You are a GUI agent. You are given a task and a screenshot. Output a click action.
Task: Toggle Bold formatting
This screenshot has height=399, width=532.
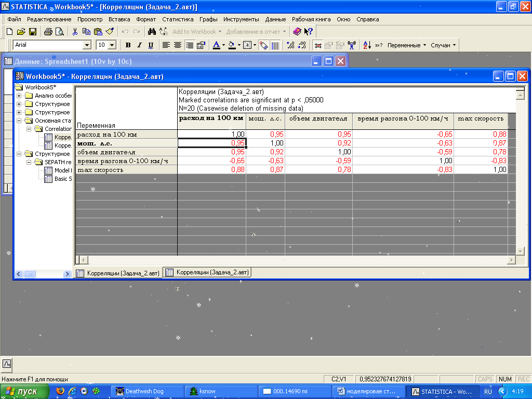pyautogui.click(x=128, y=45)
